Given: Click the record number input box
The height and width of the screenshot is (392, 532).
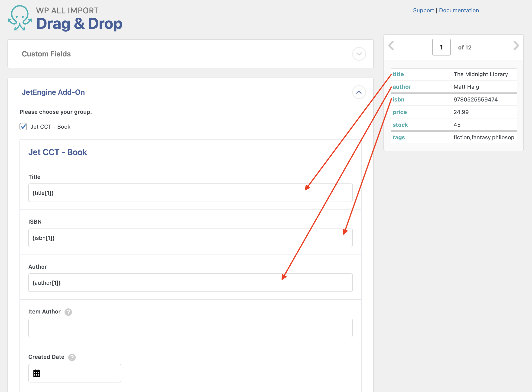Looking at the screenshot, I should tap(441, 47).
